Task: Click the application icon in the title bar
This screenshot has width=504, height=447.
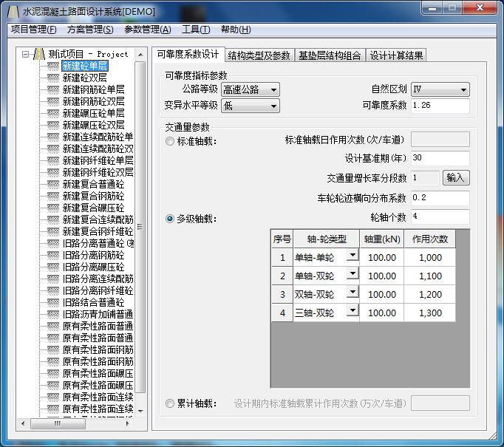Action: [13, 12]
